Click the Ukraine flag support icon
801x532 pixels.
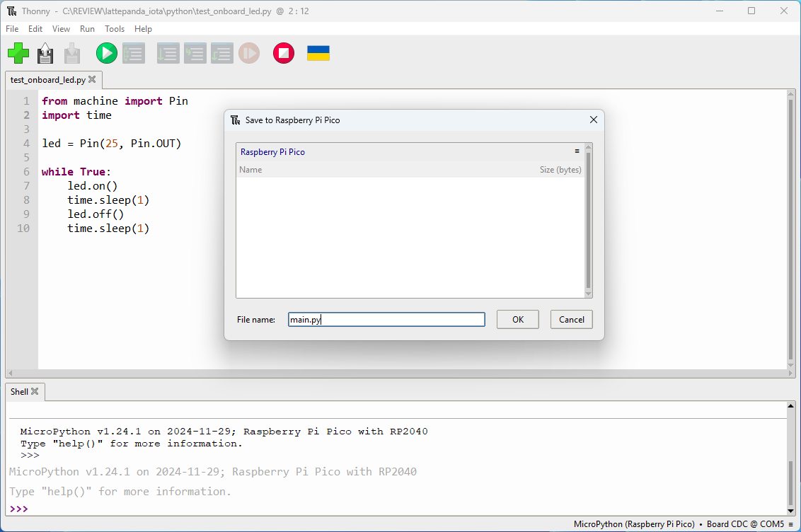(x=318, y=53)
